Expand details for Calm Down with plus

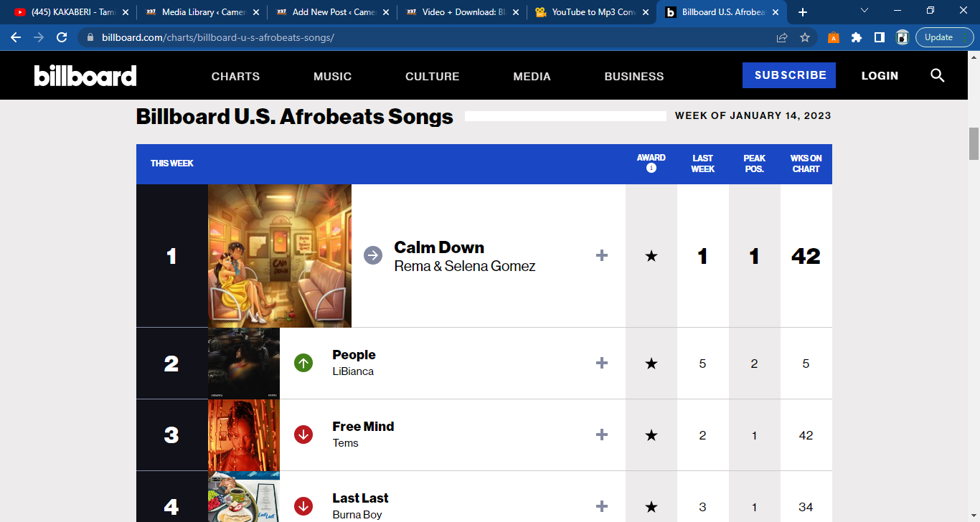[602, 255]
